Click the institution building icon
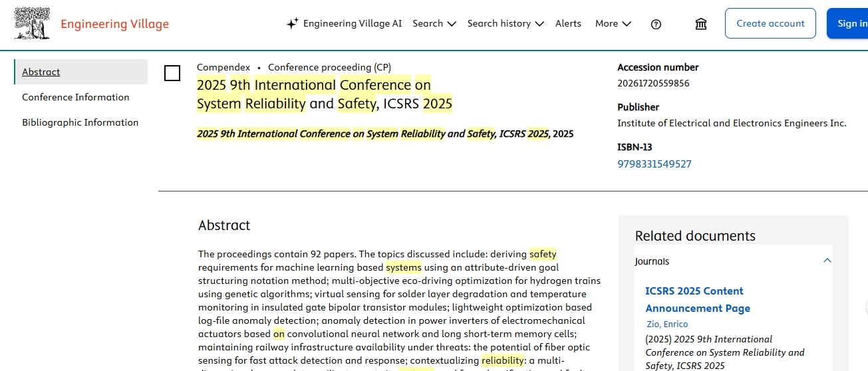Viewport: 868px width, 371px height. (x=701, y=24)
